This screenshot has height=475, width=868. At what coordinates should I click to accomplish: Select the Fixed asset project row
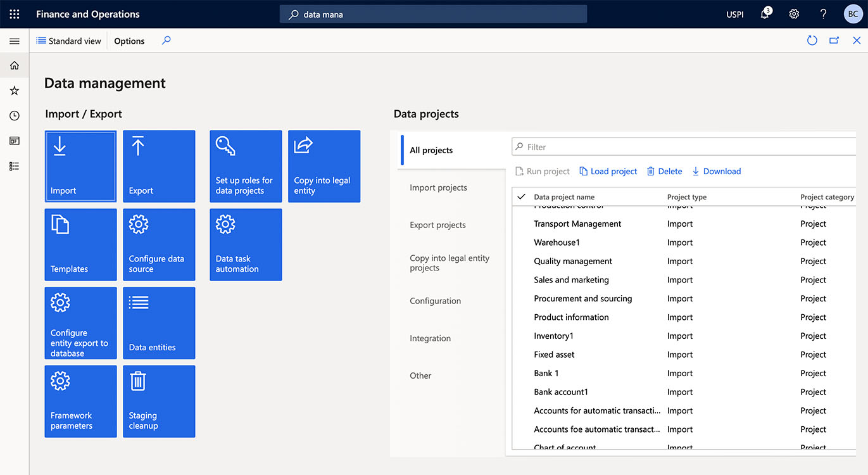click(684, 355)
